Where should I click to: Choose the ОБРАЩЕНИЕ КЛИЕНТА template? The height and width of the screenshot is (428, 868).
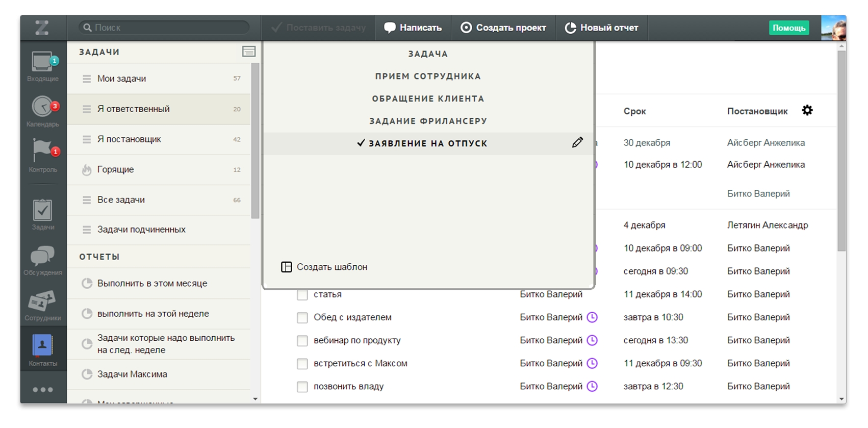point(428,98)
